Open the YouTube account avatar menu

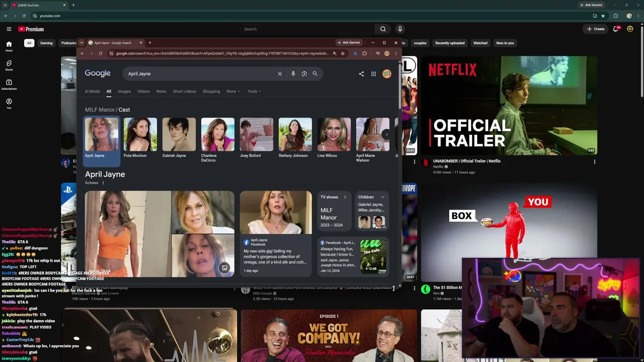[x=630, y=29]
